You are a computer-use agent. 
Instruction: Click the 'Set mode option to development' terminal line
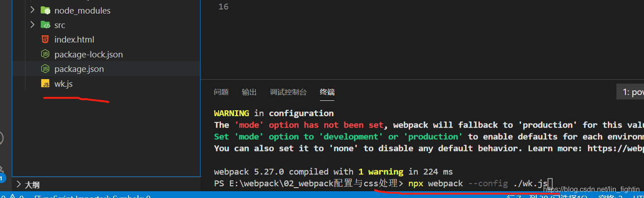(429, 137)
